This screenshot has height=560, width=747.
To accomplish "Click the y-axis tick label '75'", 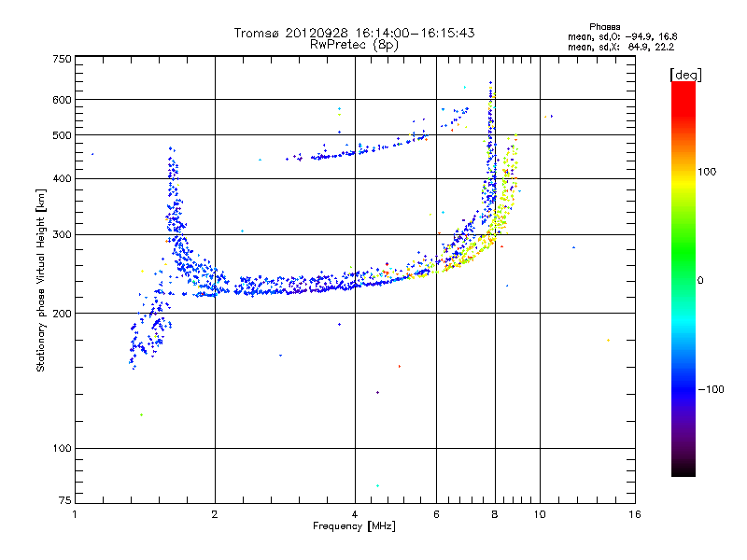I will point(65,500).
